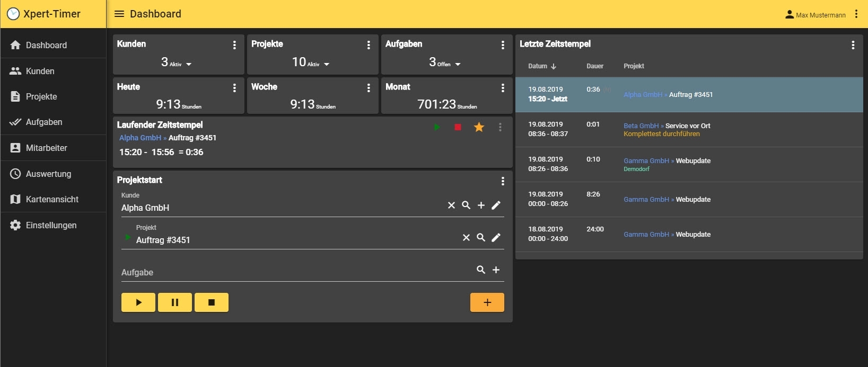
Task: Click the Service vor Ort project text
Action: pos(688,126)
